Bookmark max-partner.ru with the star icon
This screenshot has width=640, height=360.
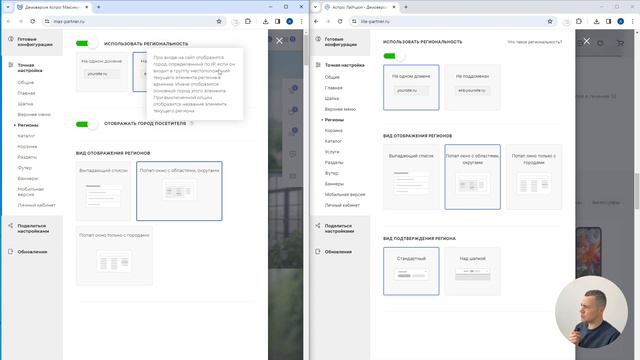pos(219,21)
